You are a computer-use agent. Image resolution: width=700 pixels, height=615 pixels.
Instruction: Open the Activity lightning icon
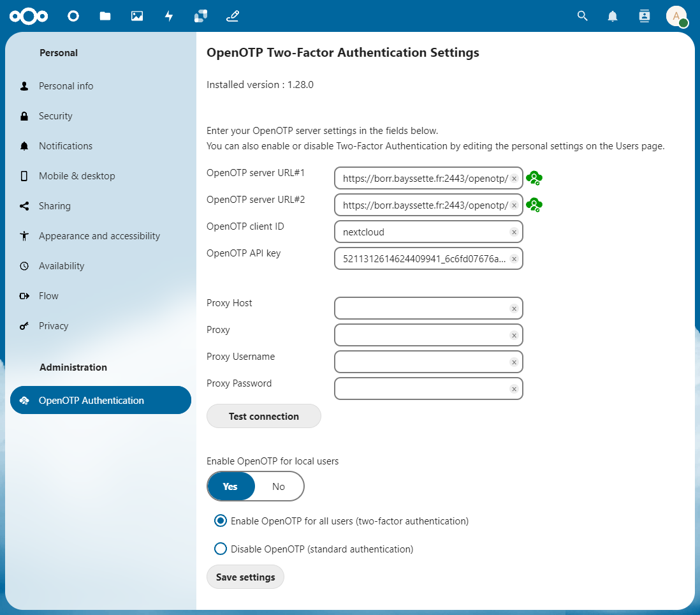tap(169, 17)
